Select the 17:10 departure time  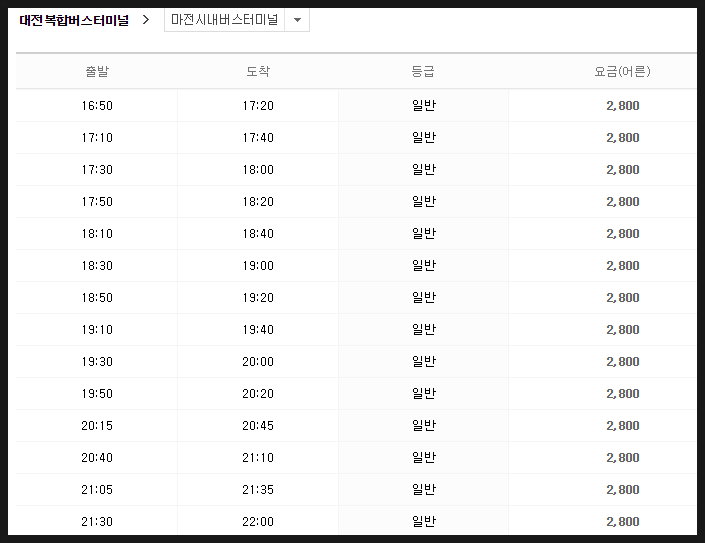97,138
